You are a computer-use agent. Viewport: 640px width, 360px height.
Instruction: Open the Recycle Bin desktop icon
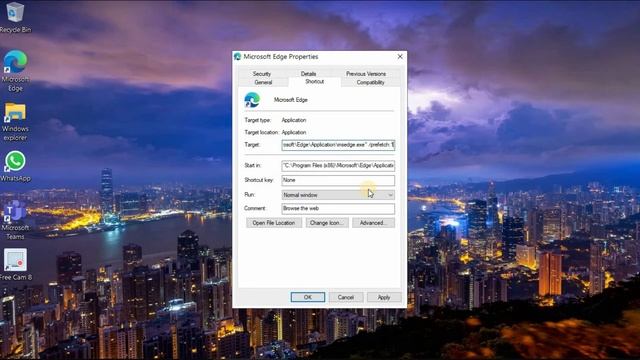(x=15, y=18)
